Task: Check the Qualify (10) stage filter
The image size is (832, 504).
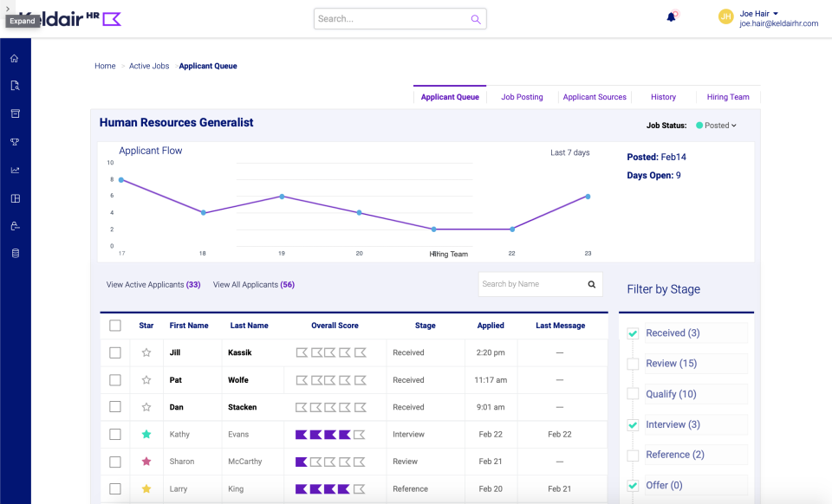Action: [633, 394]
